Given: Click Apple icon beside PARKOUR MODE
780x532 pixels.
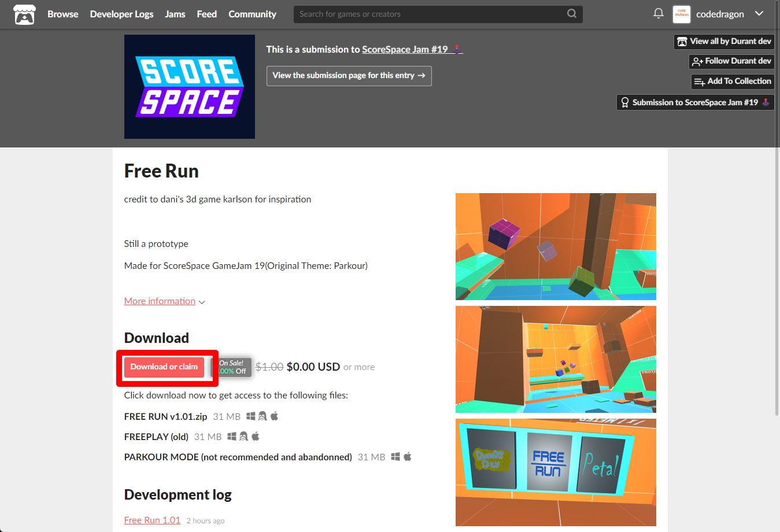Looking at the screenshot, I should click(408, 456).
